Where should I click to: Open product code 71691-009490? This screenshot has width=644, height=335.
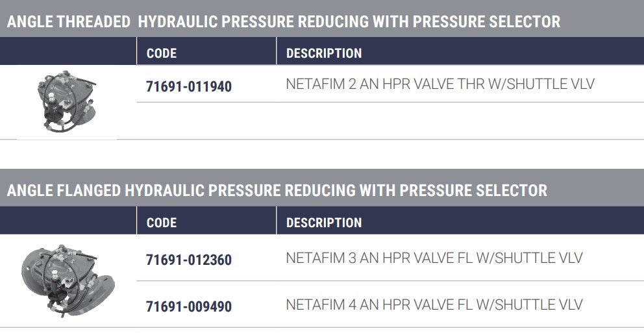(x=189, y=306)
